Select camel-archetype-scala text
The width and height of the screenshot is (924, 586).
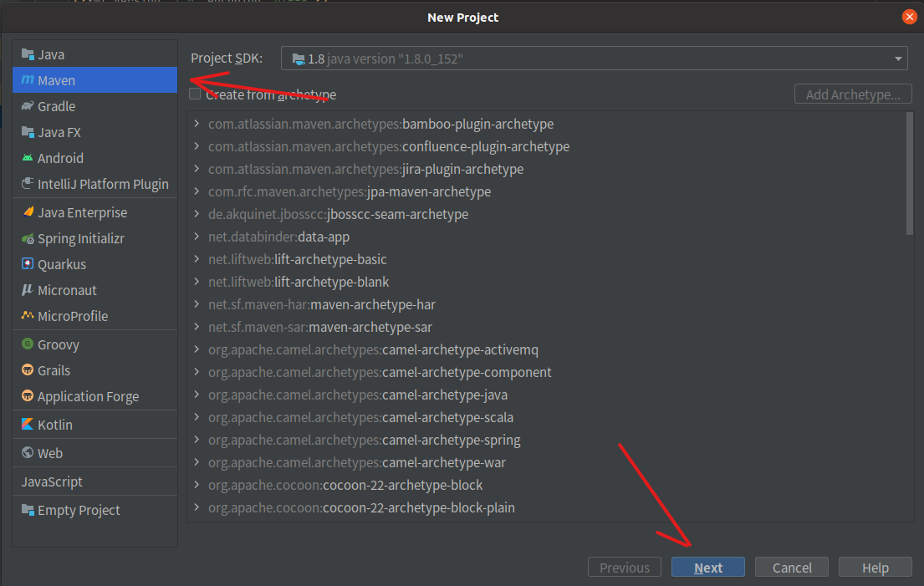point(448,417)
